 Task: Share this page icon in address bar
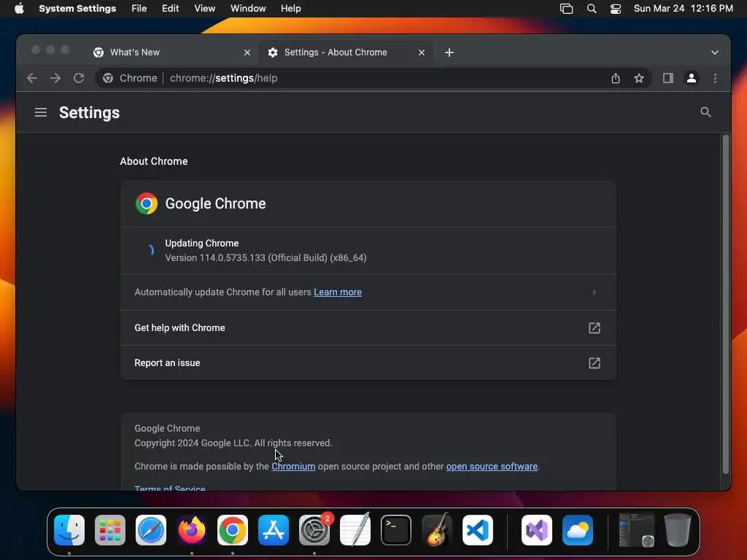616,78
